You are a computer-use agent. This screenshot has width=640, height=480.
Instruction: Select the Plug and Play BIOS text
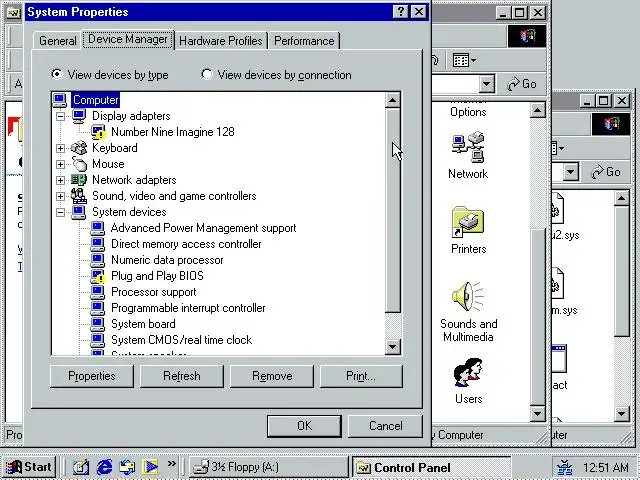157,276
